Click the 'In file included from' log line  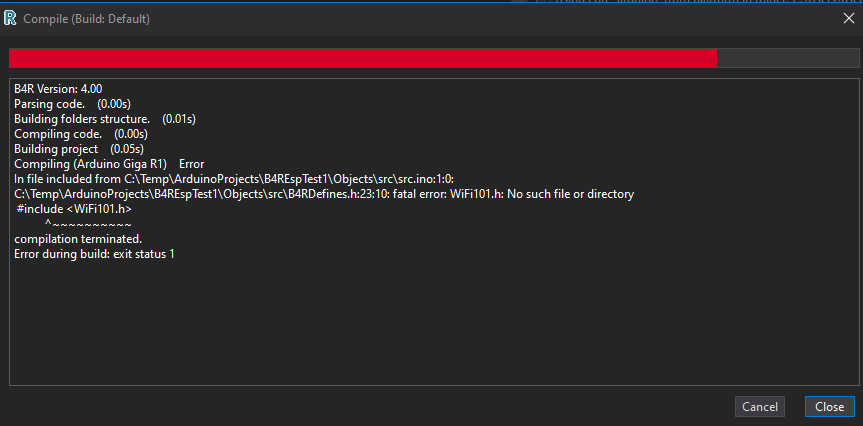pyautogui.click(x=234, y=179)
